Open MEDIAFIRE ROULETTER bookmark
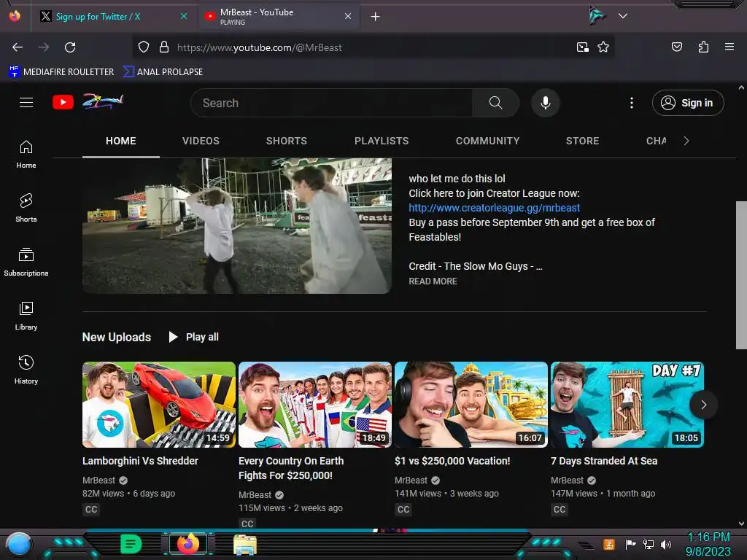This screenshot has height=560, width=747. [61, 72]
